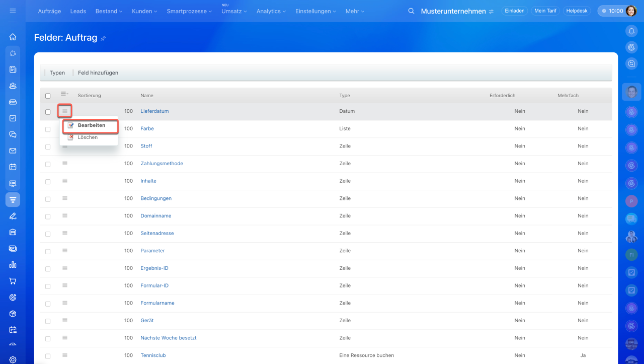Click the shopping cart icon in sidebar
Viewport: 644px width, 364px height.
pos(13,281)
